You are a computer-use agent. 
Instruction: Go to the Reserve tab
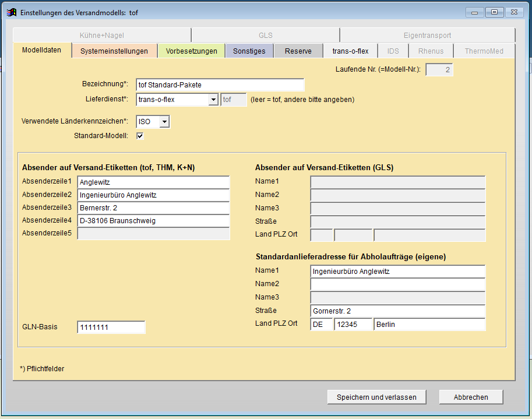click(x=298, y=51)
